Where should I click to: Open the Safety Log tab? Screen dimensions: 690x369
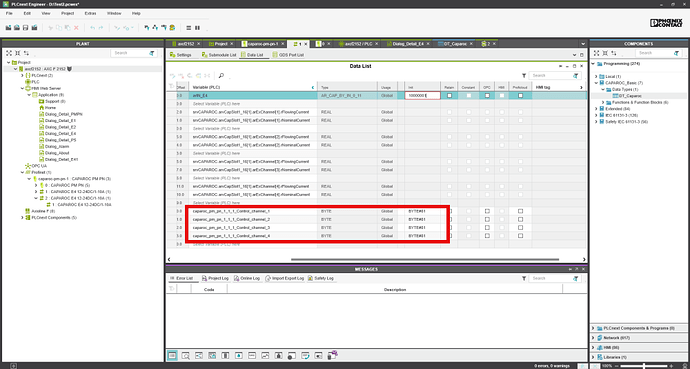click(x=321, y=278)
